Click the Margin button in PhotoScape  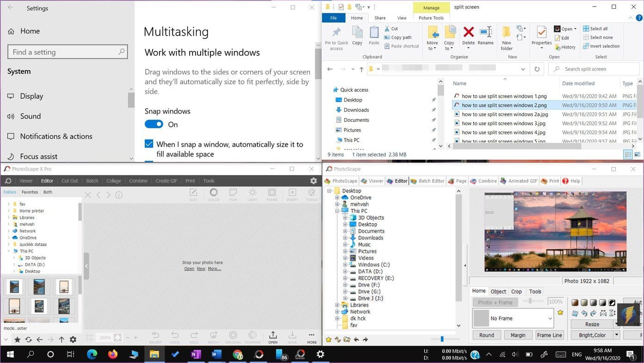pyautogui.click(x=518, y=335)
